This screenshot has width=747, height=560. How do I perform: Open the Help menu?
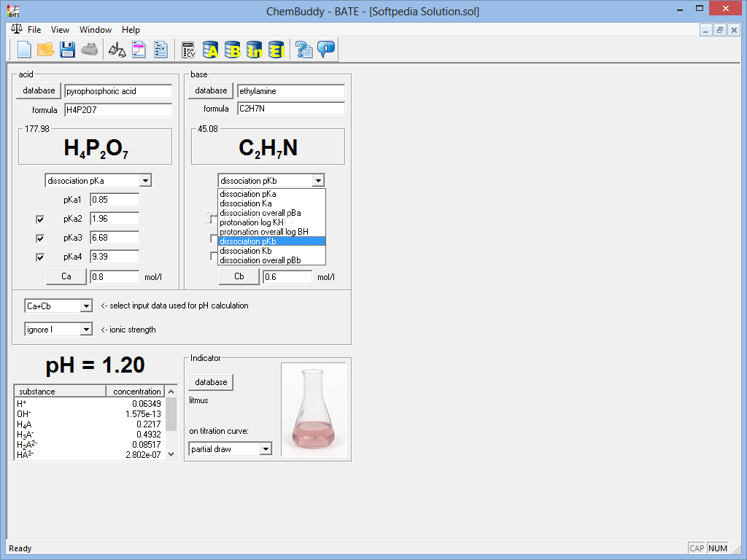[131, 29]
